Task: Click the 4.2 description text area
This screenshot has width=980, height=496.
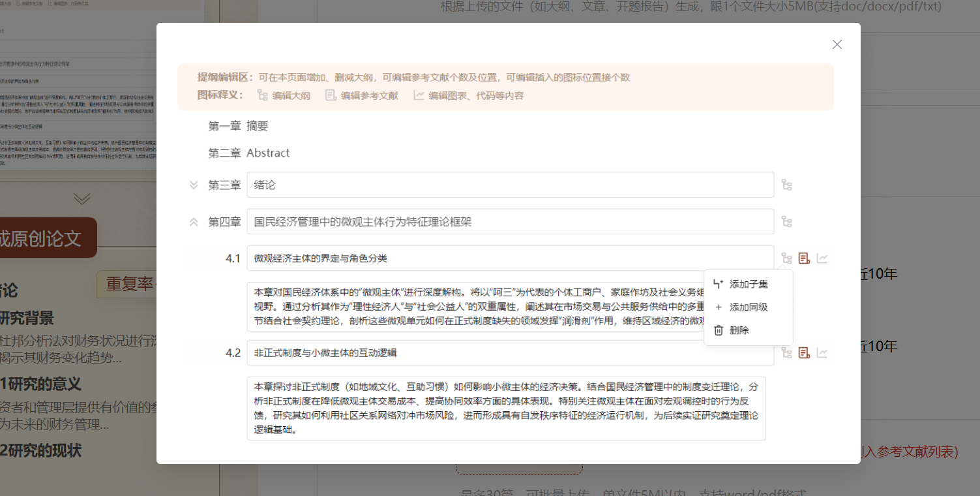Action: coord(506,408)
